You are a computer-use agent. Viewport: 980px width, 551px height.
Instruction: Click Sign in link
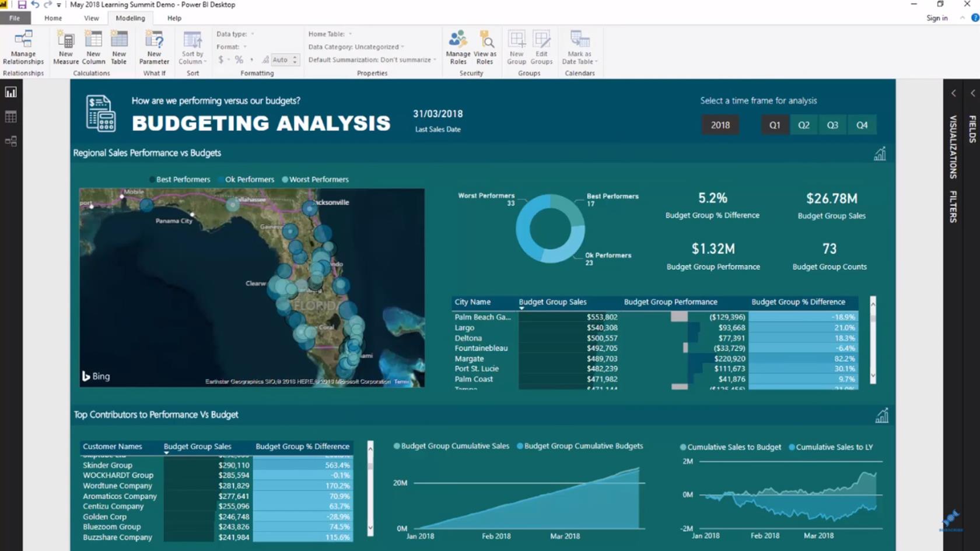(937, 18)
